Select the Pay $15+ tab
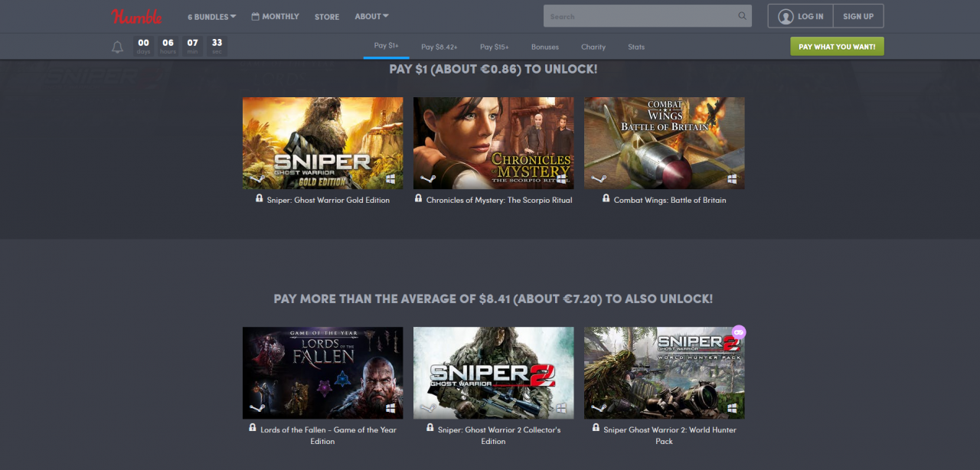 coord(494,47)
